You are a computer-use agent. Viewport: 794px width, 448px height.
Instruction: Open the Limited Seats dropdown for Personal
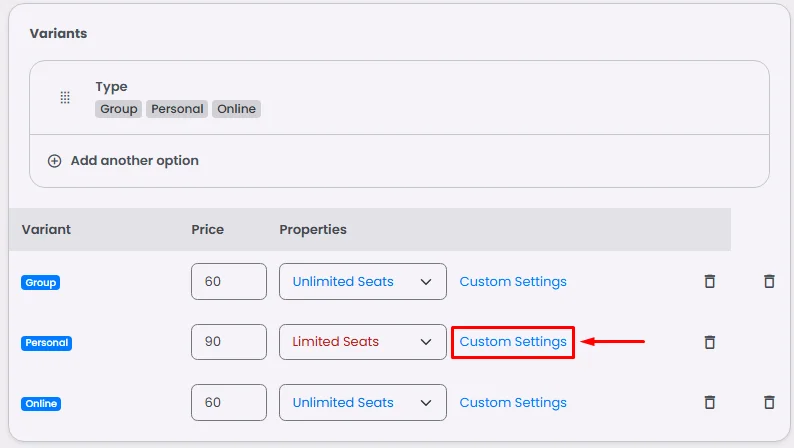[362, 342]
